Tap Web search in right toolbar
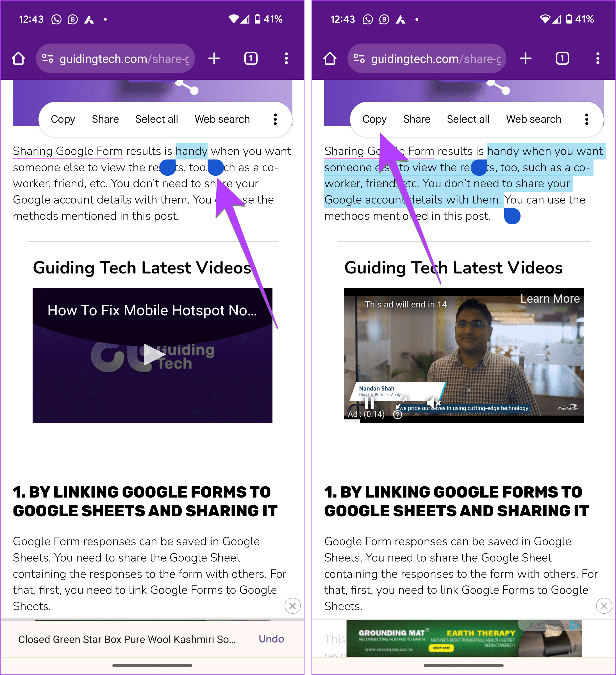 tap(534, 119)
